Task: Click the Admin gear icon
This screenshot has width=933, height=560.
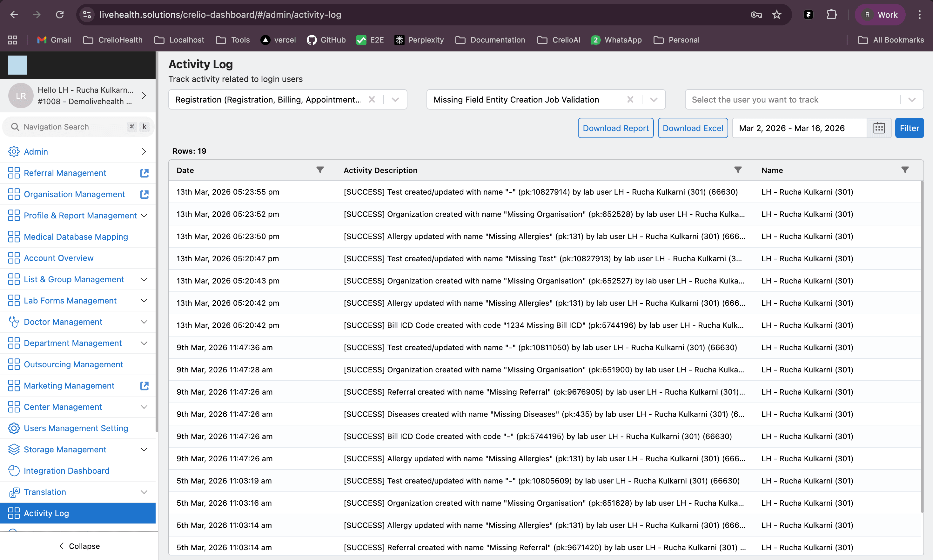Action: (14, 151)
